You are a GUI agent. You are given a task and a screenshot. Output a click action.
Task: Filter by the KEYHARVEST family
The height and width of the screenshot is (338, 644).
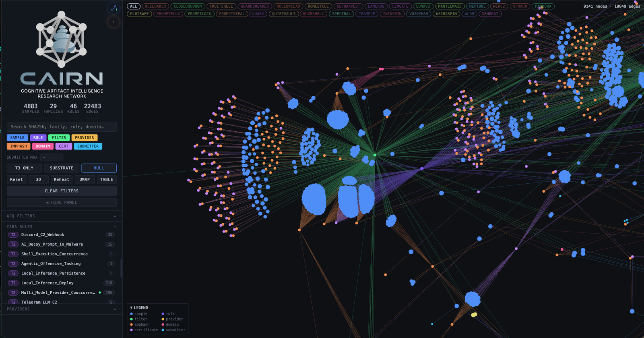click(x=348, y=6)
